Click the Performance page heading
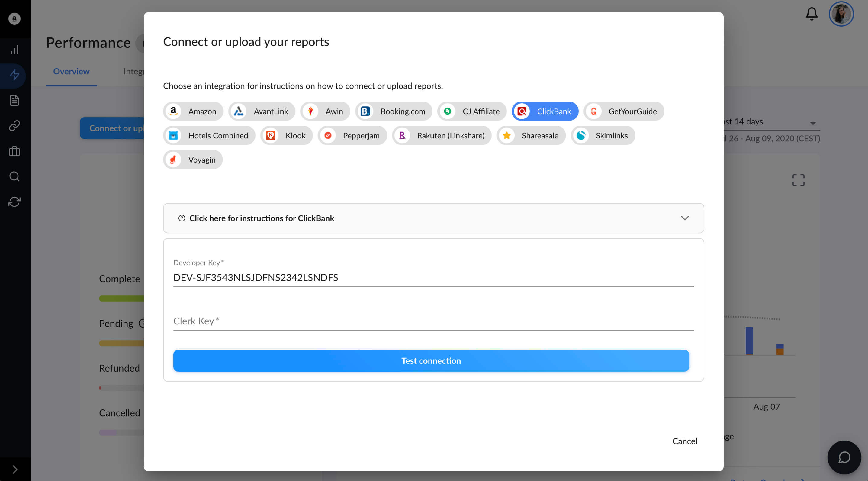This screenshot has height=481, width=868. pyautogui.click(x=88, y=43)
